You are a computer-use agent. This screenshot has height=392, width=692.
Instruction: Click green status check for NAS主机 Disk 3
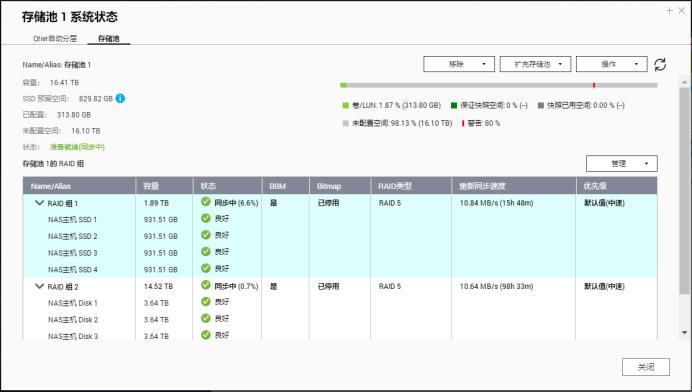(x=206, y=335)
